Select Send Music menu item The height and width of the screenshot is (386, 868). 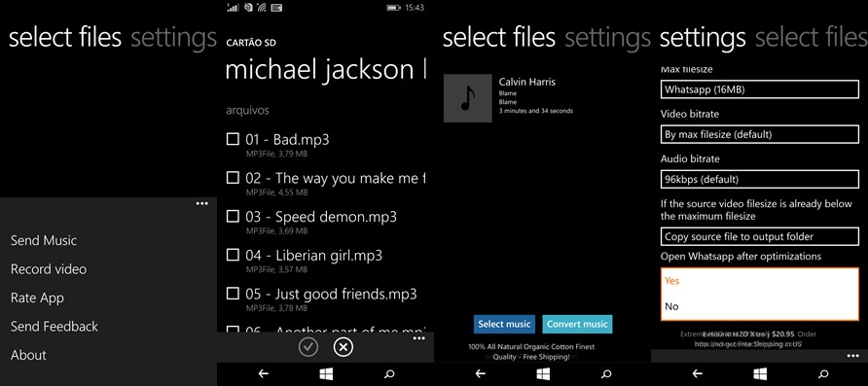[44, 240]
